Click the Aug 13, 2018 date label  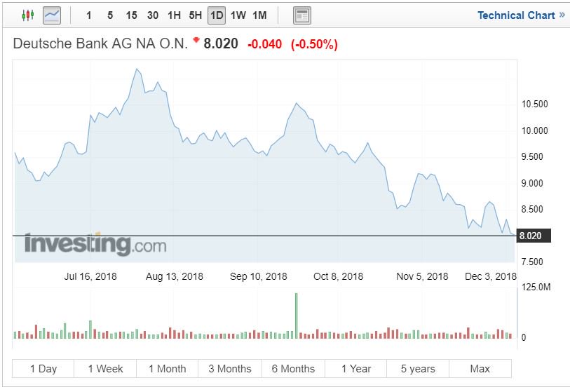pyautogui.click(x=175, y=276)
